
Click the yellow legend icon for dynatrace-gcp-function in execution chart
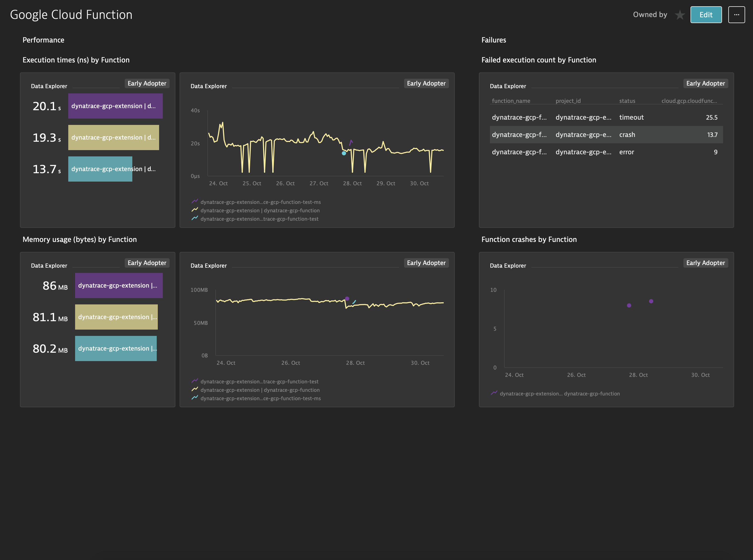(195, 210)
